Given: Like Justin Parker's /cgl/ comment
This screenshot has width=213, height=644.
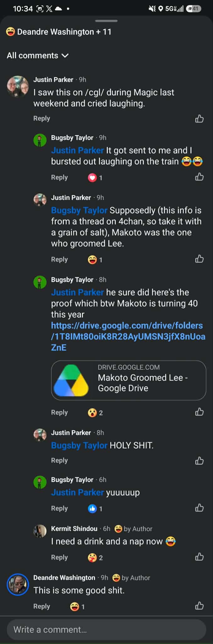Looking at the screenshot, I should [x=199, y=118].
